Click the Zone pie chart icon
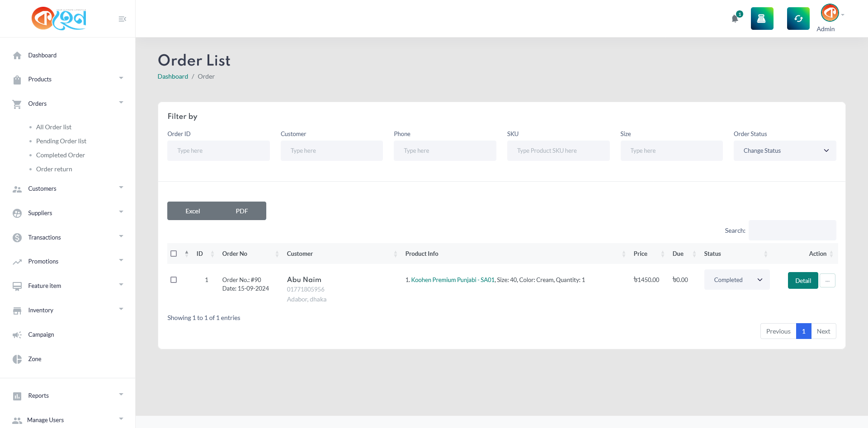Screen dimensions: 868x428 click(17, 359)
